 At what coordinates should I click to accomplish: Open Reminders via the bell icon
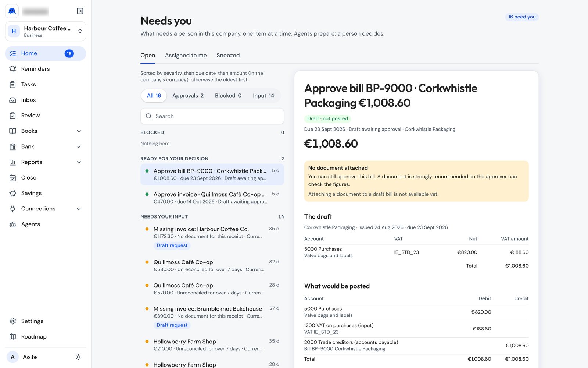click(x=12, y=69)
